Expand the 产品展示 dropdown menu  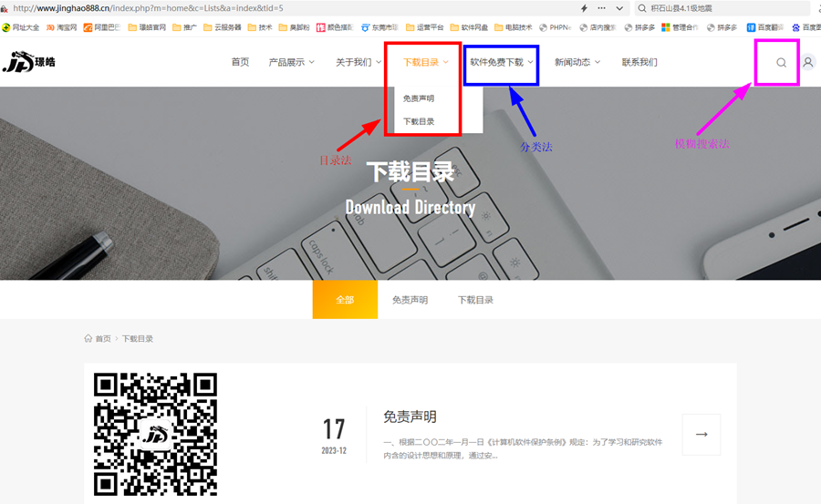pyautogui.click(x=291, y=63)
